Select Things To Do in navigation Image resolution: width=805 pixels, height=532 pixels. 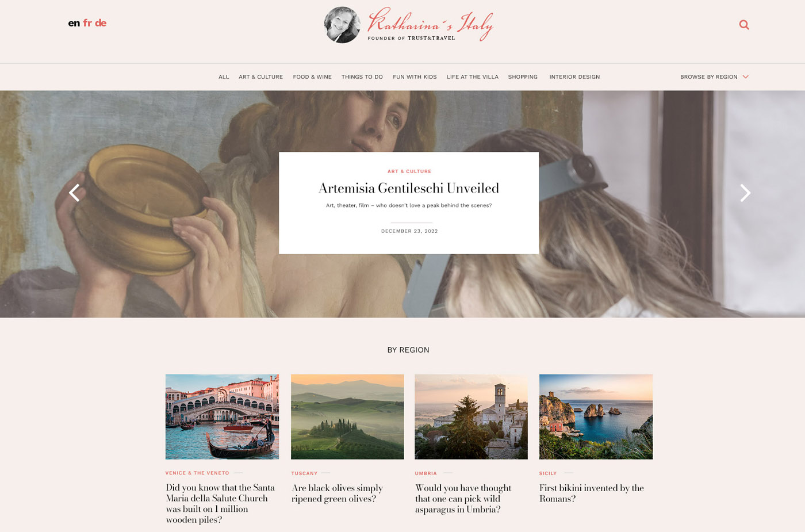click(x=362, y=77)
